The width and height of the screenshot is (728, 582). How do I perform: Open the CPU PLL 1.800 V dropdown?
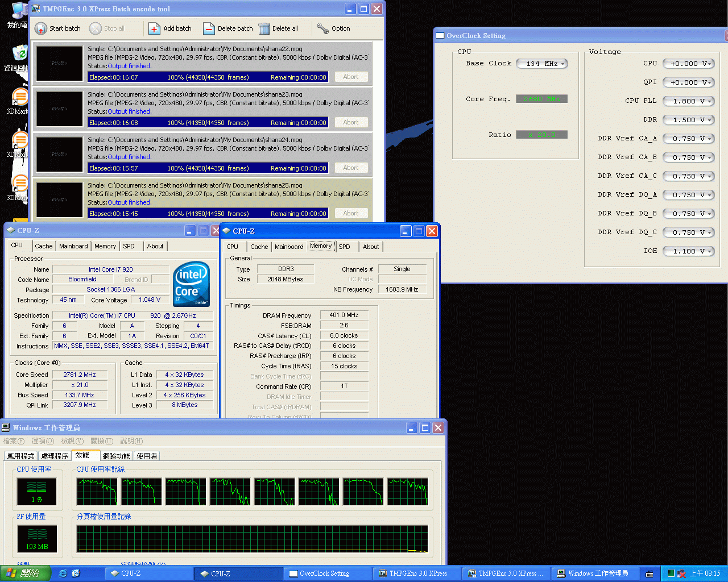[x=688, y=101]
